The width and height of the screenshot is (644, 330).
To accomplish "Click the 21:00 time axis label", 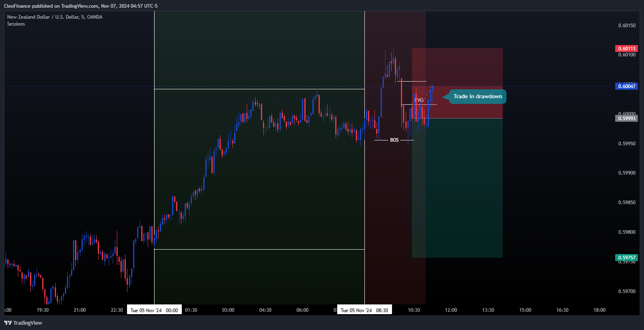I will (80, 310).
